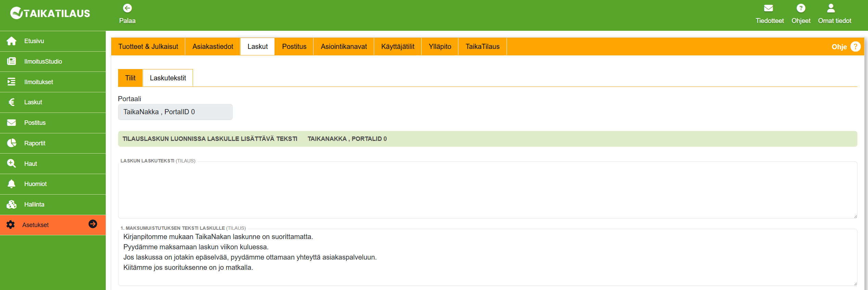Click the orange bar Ohje help button

pos(855,47)
